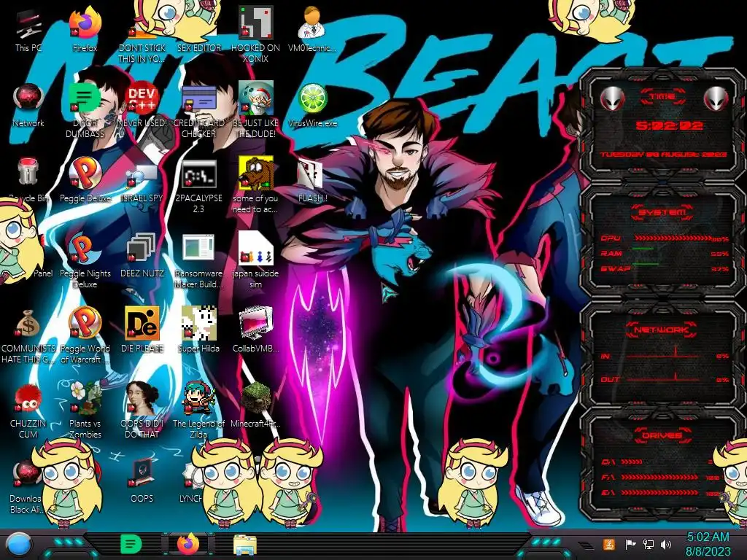Click the volume speaker tray icon
Screen dimensions: 747x560
coord(666,544)
